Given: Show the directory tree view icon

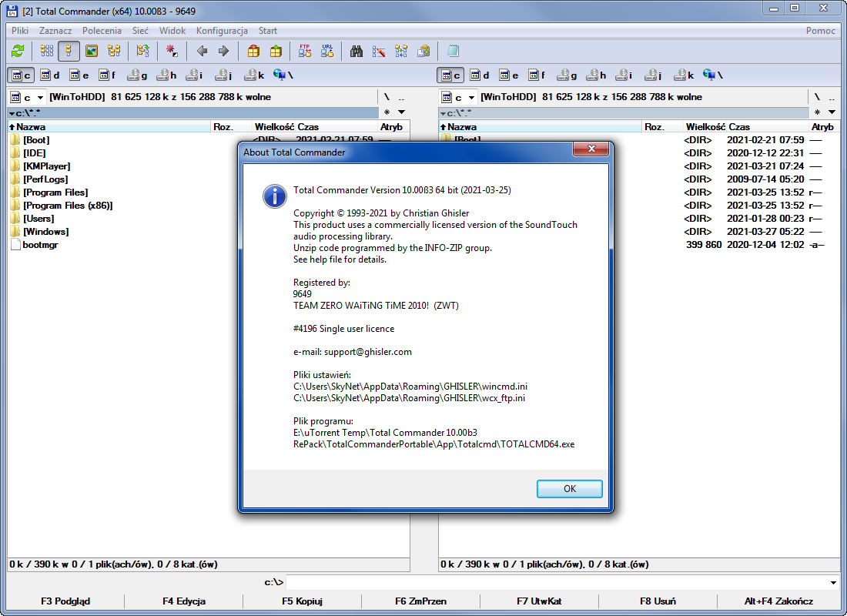Looking at the screenshot, I should click(114, 52).
